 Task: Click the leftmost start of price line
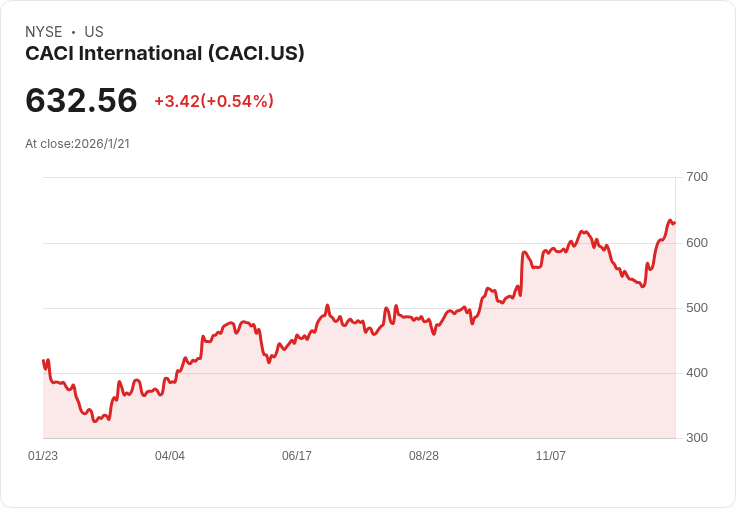point(43,361)
